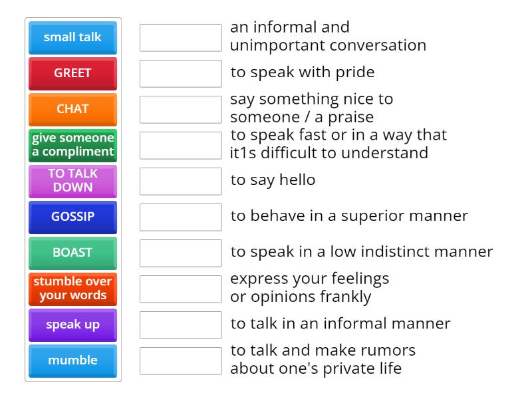Pick the orange CHAT tile
This screenshot has height=399, width=532.
point(72,109)
